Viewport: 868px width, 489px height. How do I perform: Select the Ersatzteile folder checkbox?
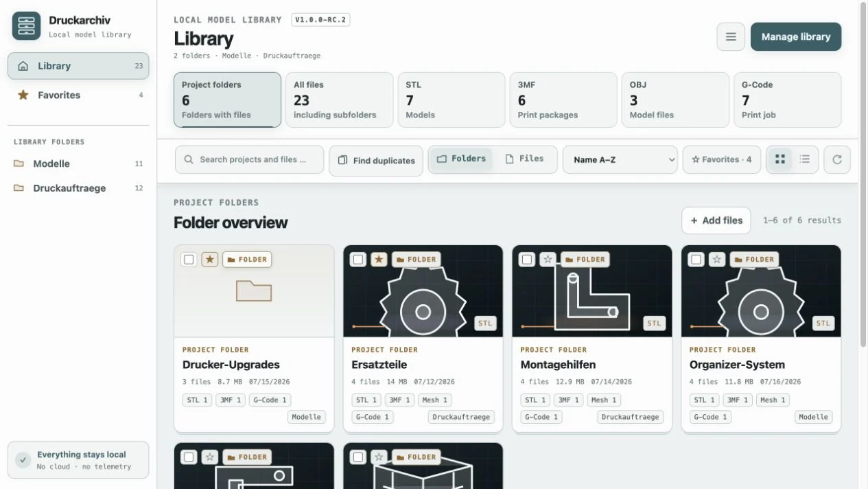click(357, 260)
